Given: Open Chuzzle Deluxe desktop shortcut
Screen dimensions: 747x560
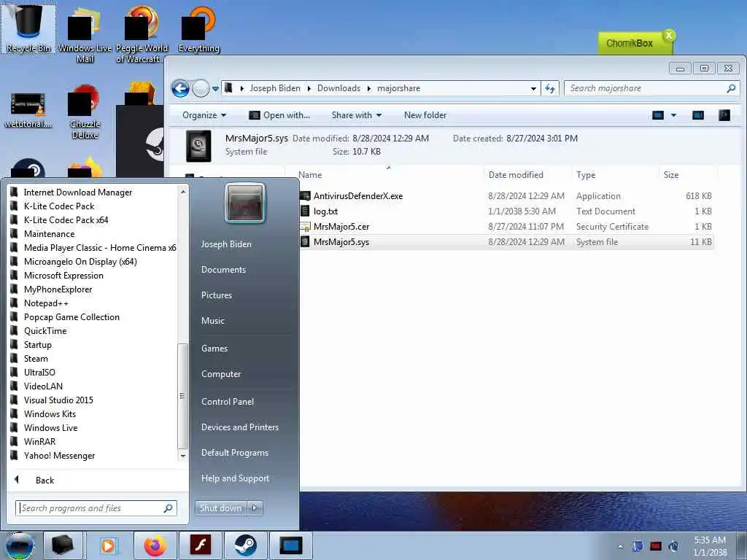Looking at the screenshot, I should [x=85, y=112].
